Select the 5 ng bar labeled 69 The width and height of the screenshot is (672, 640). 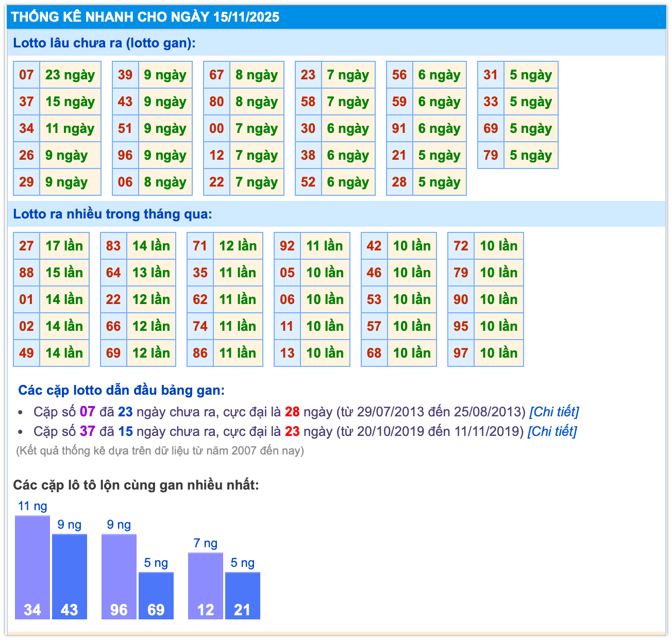(x=156, y=595)
